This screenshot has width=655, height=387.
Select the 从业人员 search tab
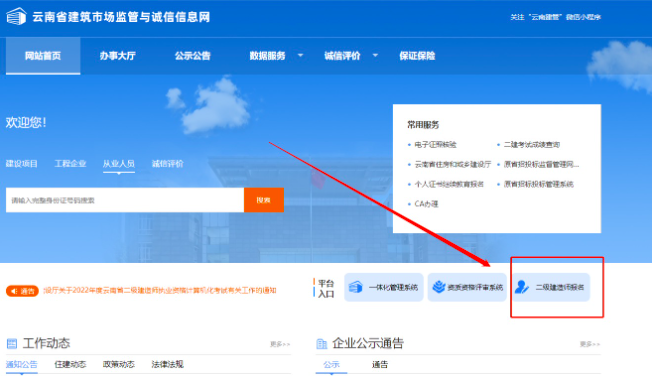tap(119, 163)
